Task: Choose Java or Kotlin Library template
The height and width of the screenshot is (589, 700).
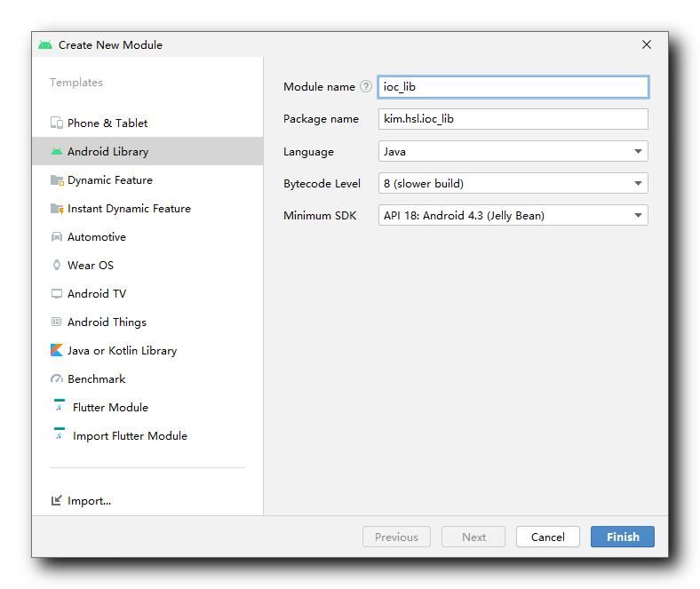Action: click(x=147, y=351)
